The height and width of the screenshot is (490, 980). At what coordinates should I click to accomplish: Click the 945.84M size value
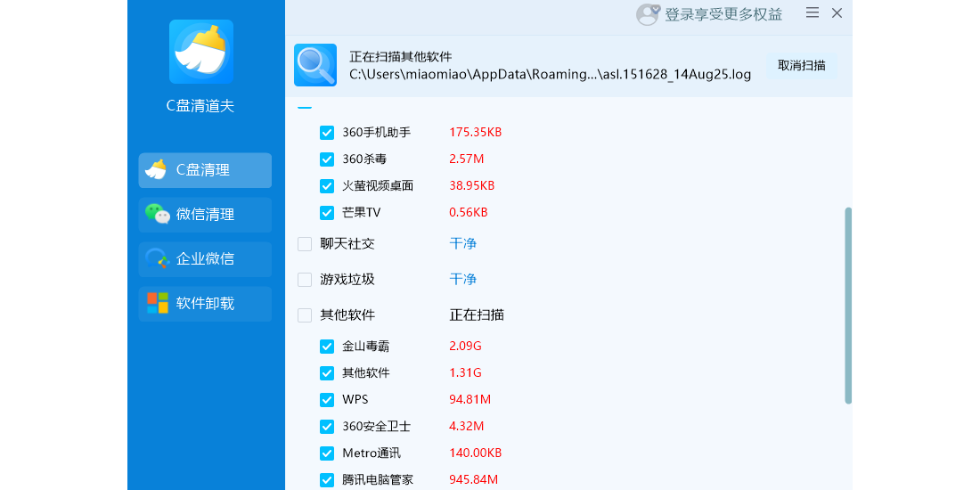(474, 480)
